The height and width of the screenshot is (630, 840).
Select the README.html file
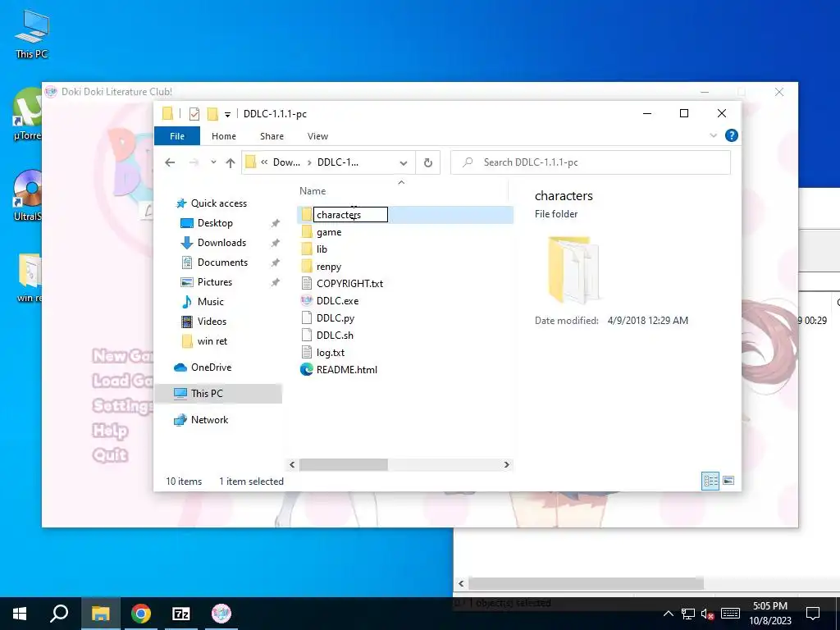point(347,370)
